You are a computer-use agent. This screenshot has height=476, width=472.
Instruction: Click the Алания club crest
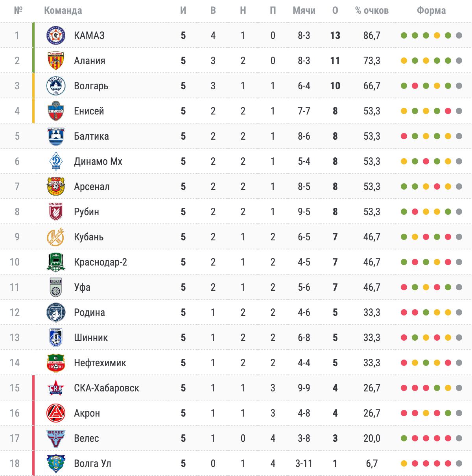click(55, 61)
